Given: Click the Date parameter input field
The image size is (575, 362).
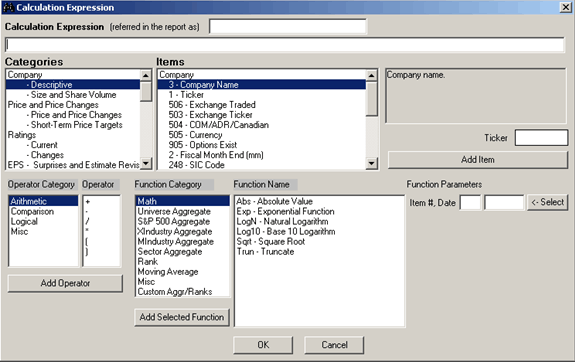Looking at the screenshot, I should pyautogui.click(x=504, y=203).
